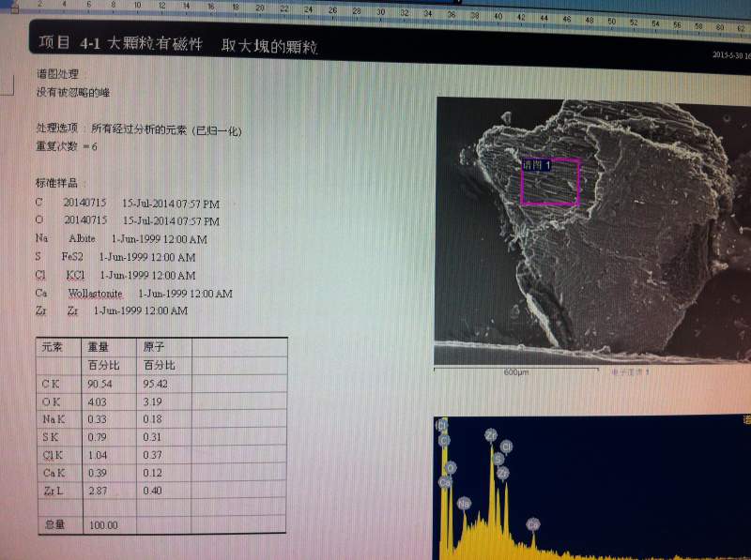
Task: Click the '总量' total row label
Action: [x=54, y=524]
